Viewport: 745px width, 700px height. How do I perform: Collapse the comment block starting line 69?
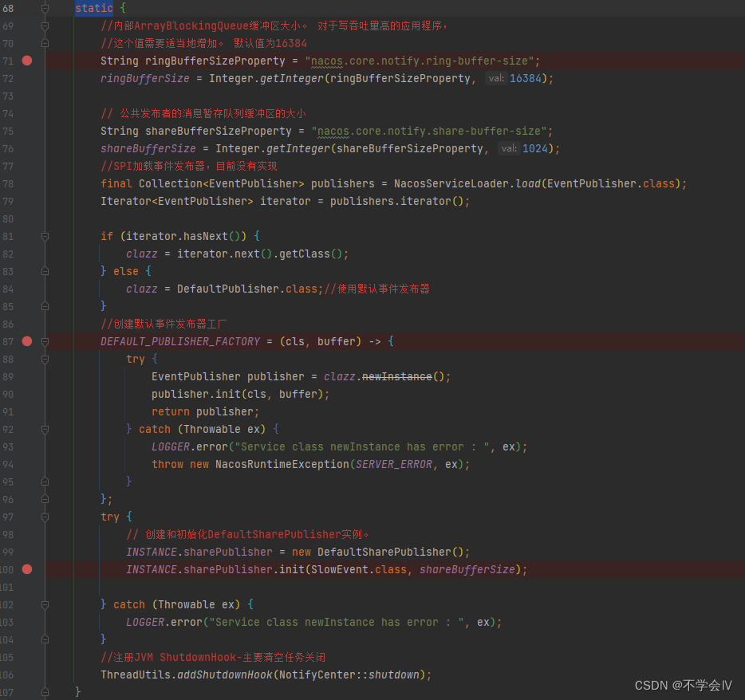coord(45,26)
